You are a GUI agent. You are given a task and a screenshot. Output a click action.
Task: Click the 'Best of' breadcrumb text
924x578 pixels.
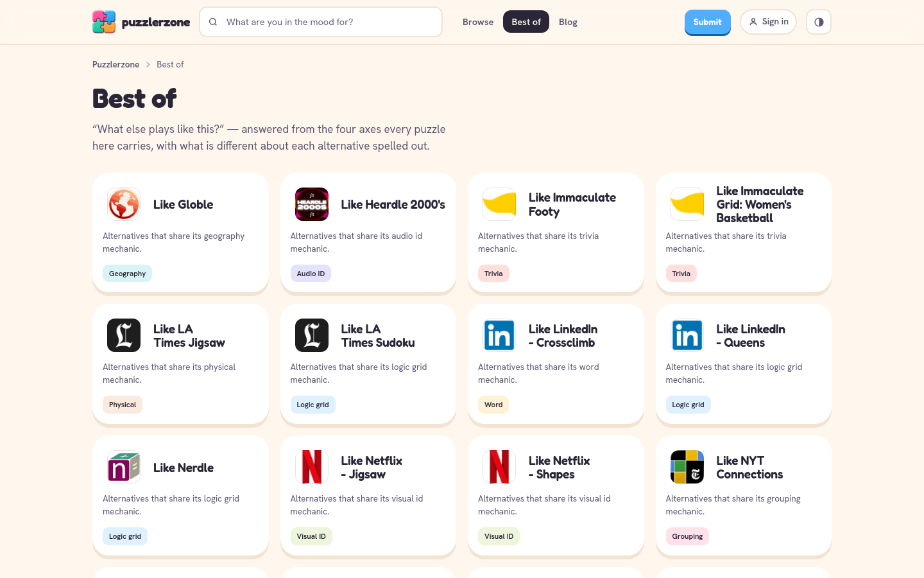170,64
